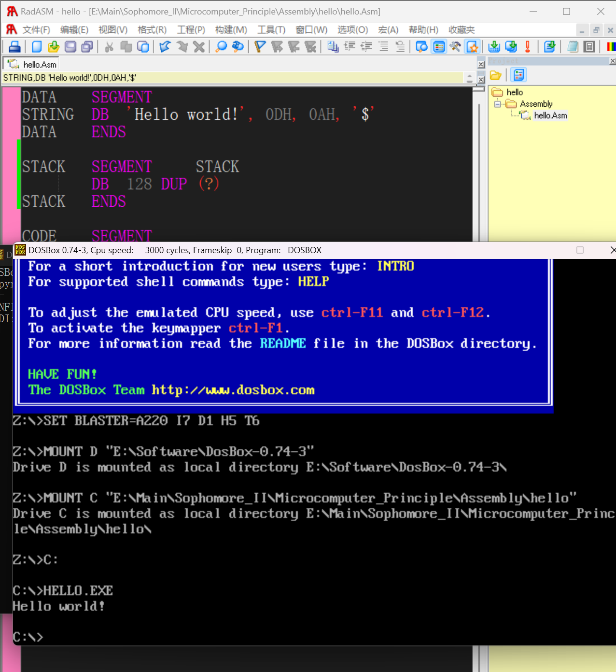616x672 pixels.
Task: Click the Open file toolbar icon
Action: (54, 47)
